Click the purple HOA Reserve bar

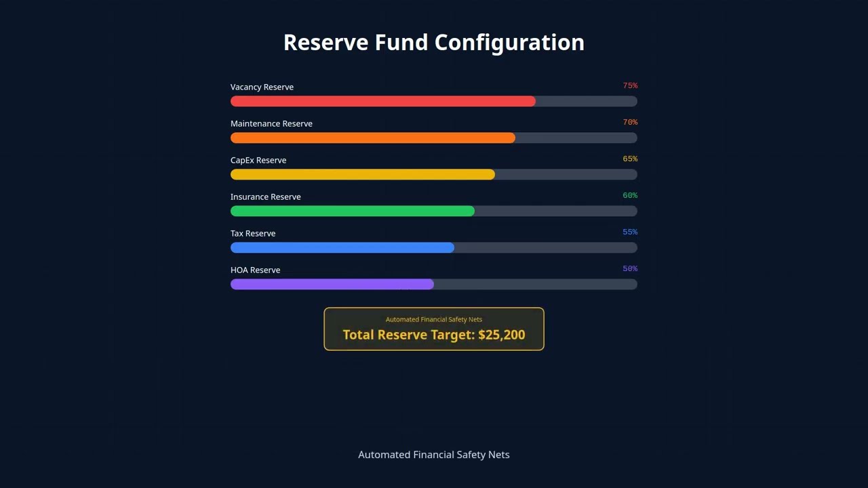332,285
